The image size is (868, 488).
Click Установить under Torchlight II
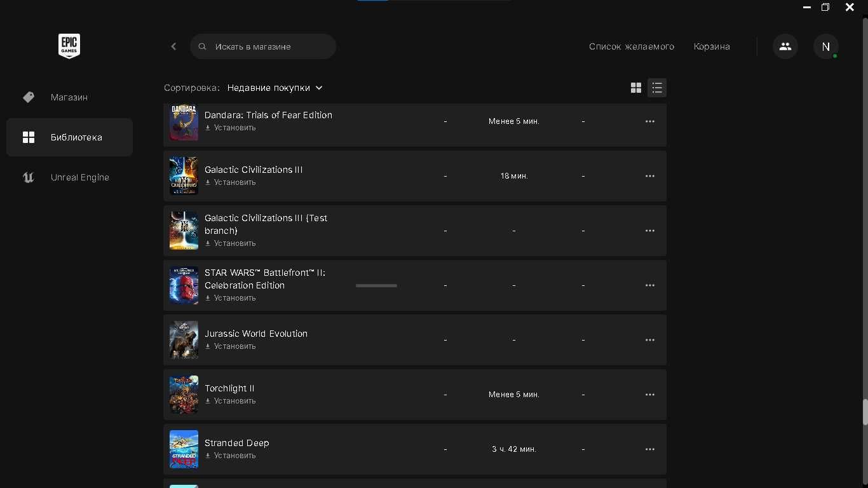(x=230, y=401)
